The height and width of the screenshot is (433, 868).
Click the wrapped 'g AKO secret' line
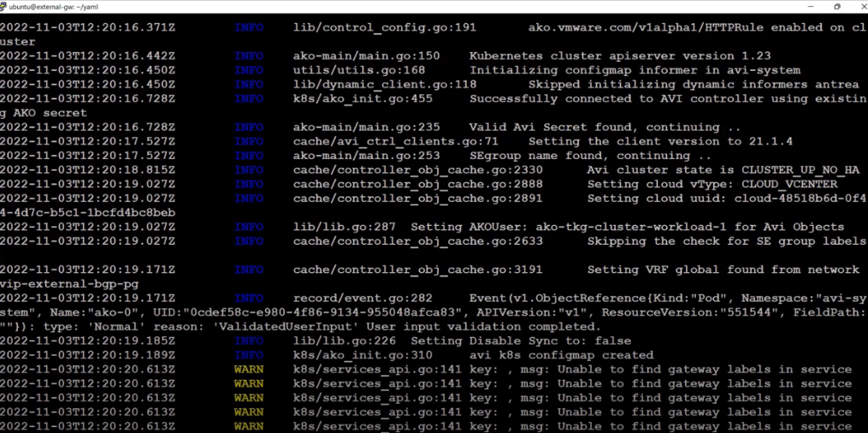pyautogui.click(x=43, y=113)
